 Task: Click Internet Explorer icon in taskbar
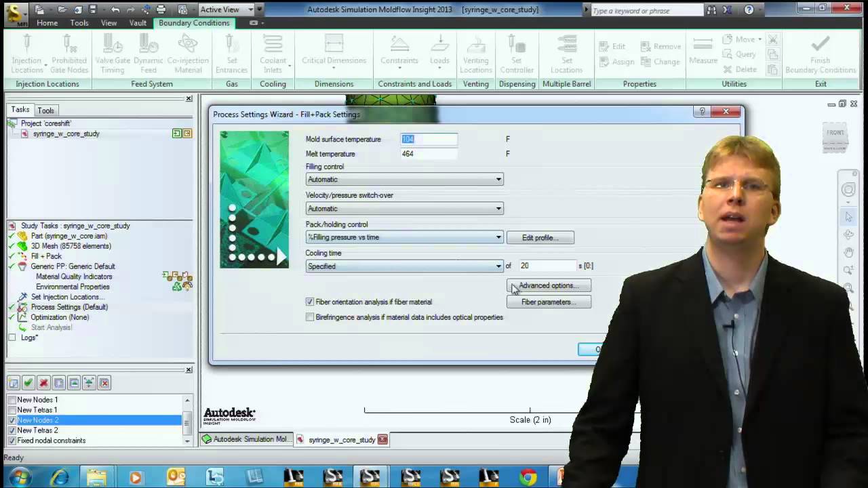59,477
